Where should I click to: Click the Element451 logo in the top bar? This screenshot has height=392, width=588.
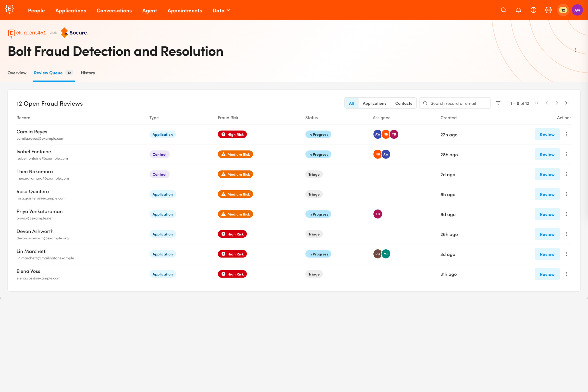(x=10, y=10)
